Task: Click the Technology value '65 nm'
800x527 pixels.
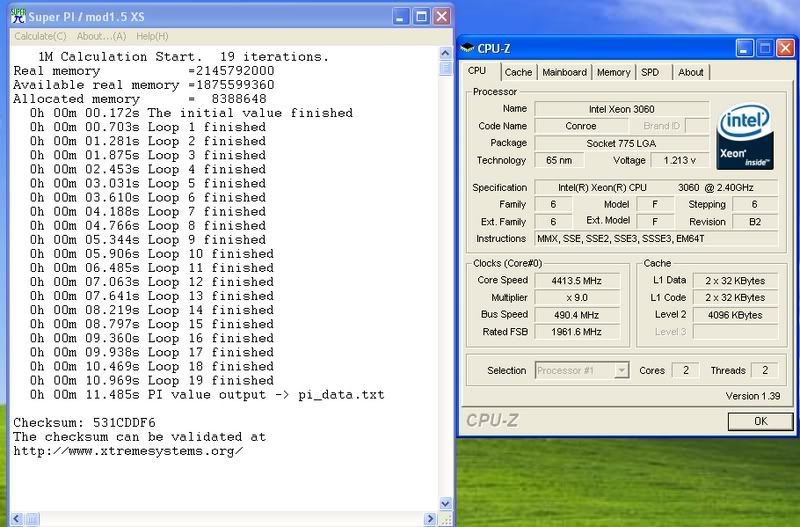Action: pyautogui.click(x=559, y=160)
